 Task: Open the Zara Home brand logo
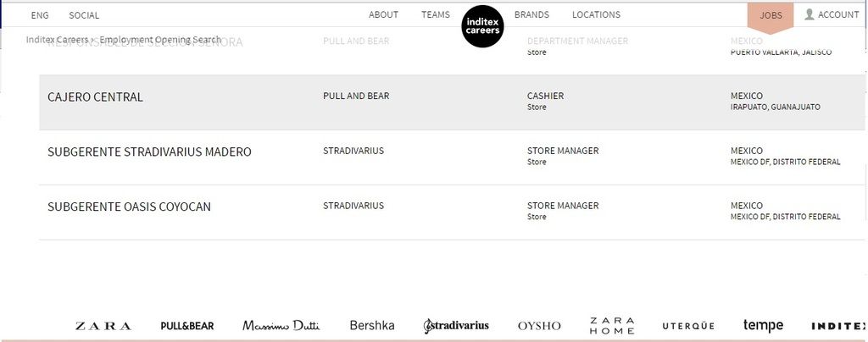click(x=612, y=326)
